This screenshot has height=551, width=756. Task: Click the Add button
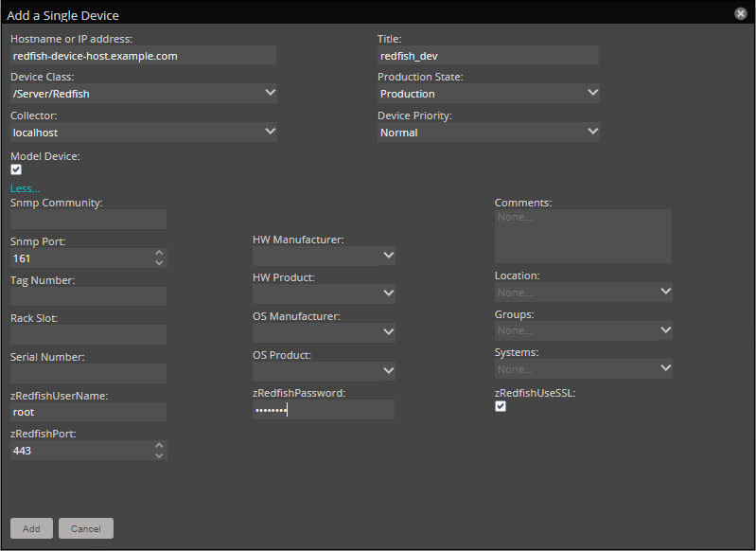coord(31,528)
